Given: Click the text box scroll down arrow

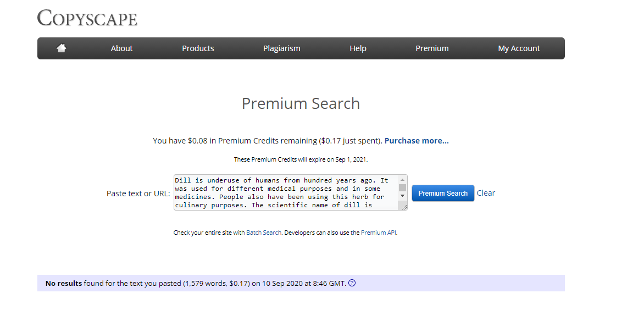Looking at the screenshot, I should point(402,196).
